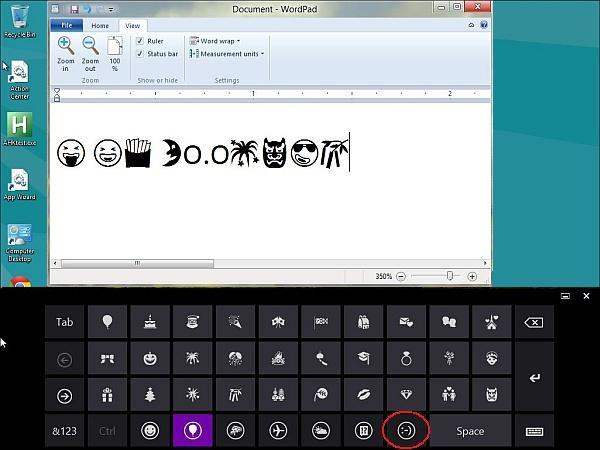Save document via quick access toolbar
This screenshot has width=600, height=450.
click(75, 9)
